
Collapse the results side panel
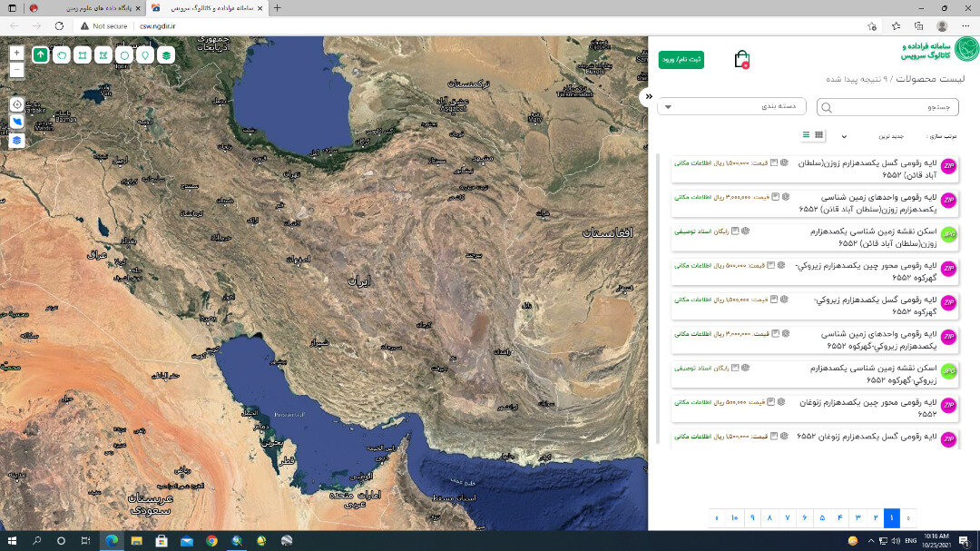648,96
